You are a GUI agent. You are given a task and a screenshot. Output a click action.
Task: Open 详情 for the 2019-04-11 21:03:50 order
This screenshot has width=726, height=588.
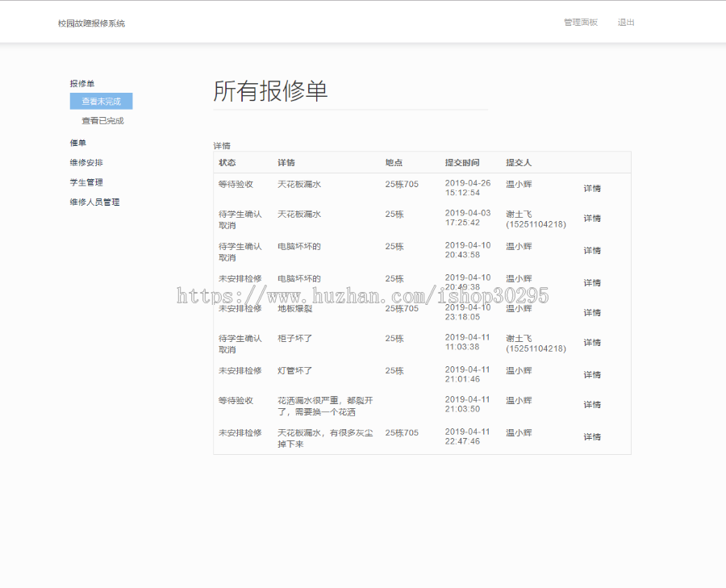pyautogui.click(x=592, y=405)
